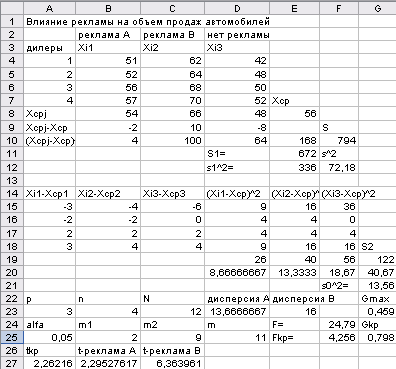396x369 pixels.
Task: Select cell with value 794
Action: (339, 140)
